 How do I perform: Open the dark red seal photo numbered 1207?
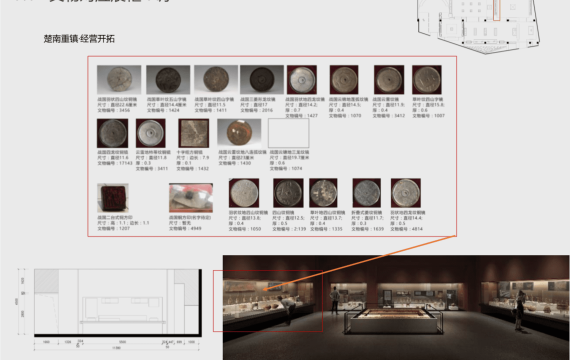pyautogui.click(x=113, y=198)
